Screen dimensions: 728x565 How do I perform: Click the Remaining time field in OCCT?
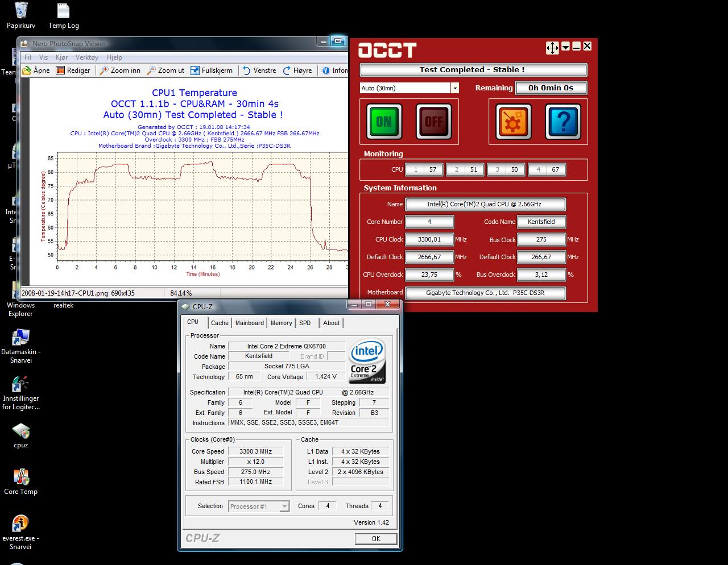tap(551, 88)
